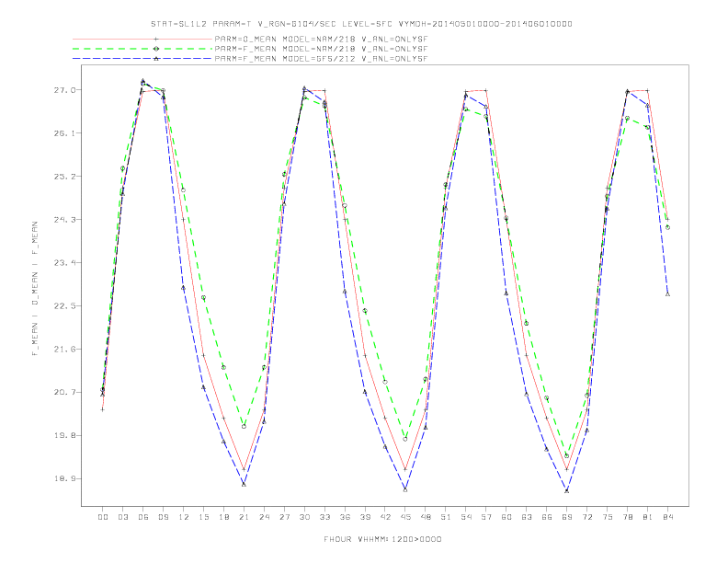Click y-axis tick label 20.7
This screenshot has height=563, width=728.
pos(64,393)
